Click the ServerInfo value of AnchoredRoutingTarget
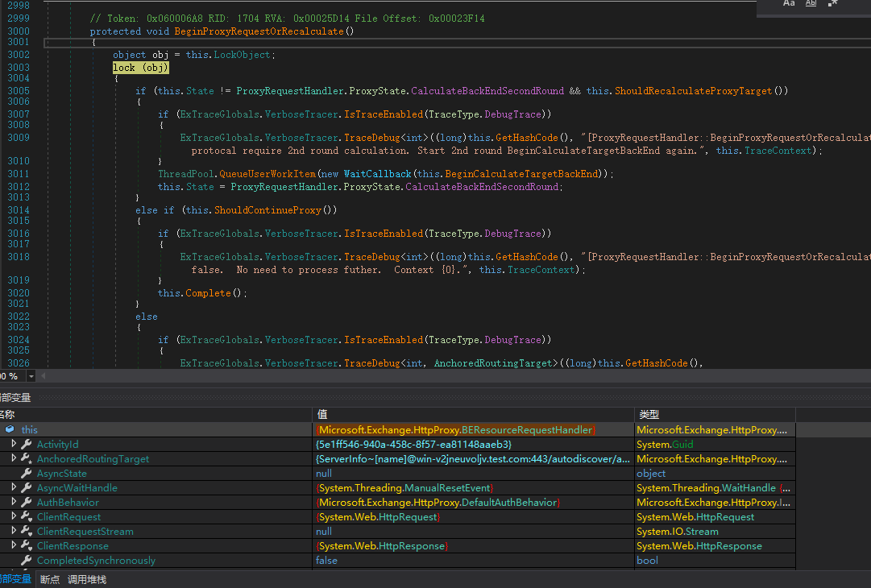The height and width of the screenshot is (588, 871). (473, 458)
